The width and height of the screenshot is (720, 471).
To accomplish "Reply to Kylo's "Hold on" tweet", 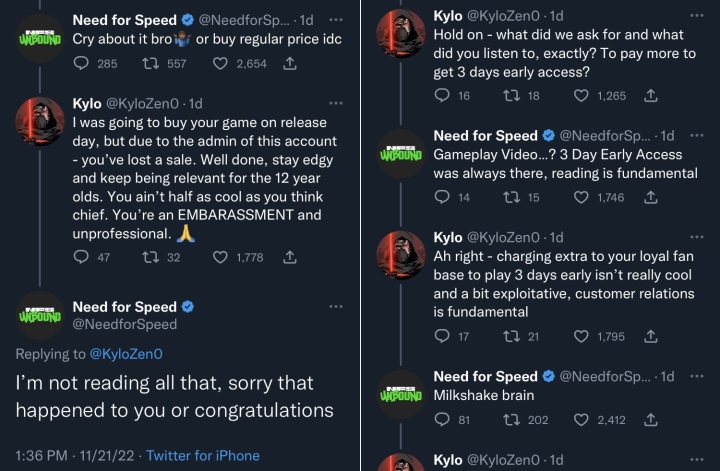I will click(442, 95).
